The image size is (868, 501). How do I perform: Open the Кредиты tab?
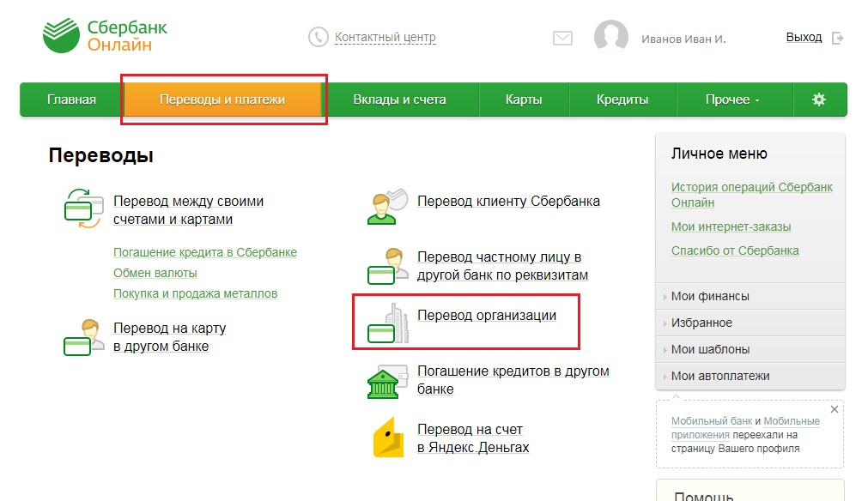tap(622, 100)
